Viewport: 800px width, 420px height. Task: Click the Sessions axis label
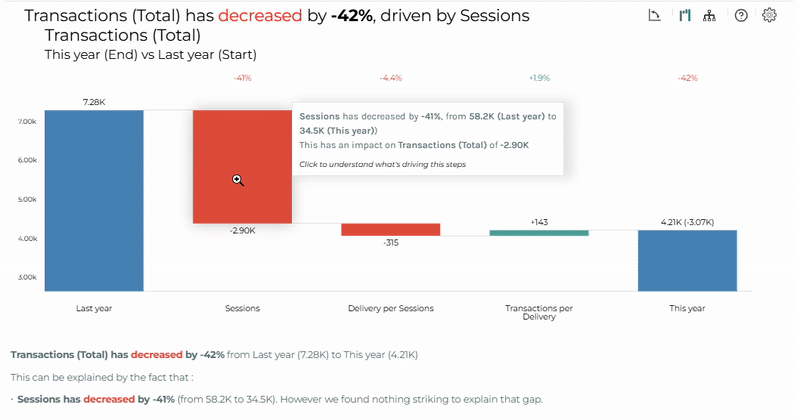(242, 308)
